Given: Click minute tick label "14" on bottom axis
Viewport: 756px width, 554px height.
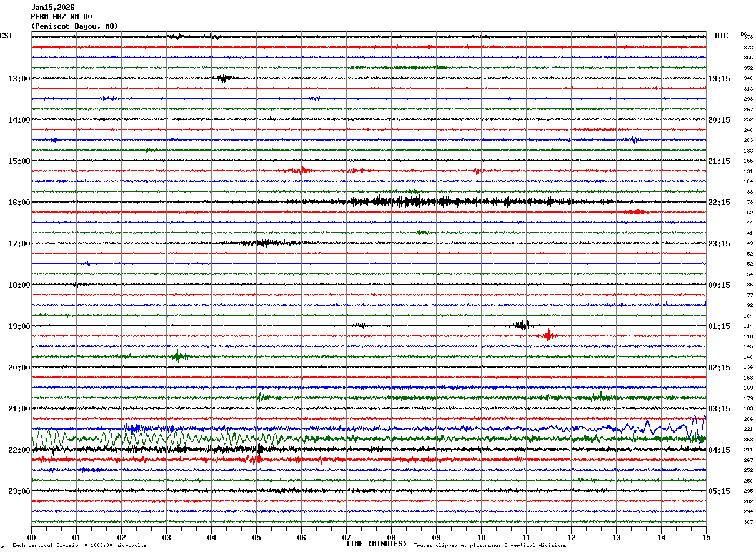Looking at the screenshot, I should [661, 538].
